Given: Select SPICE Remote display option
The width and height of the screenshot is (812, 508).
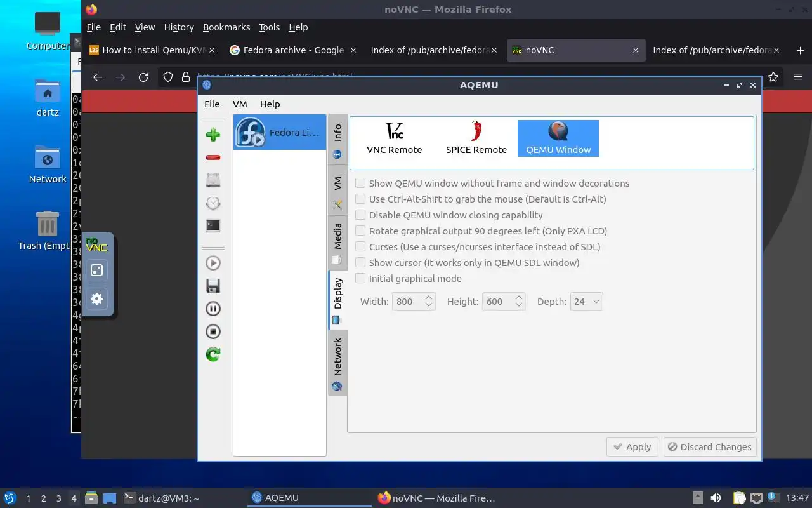Looking at the screenshot, I should (476, 138).
